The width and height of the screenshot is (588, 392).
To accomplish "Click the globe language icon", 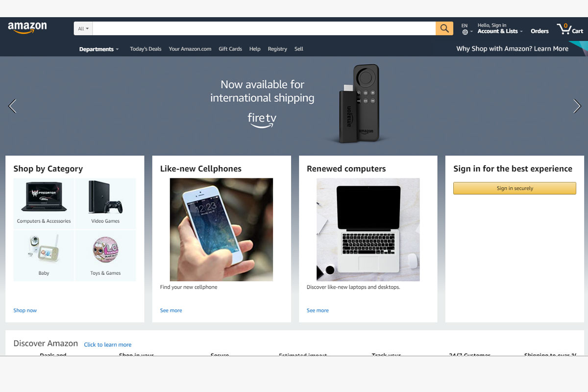I will click(465, 32).
